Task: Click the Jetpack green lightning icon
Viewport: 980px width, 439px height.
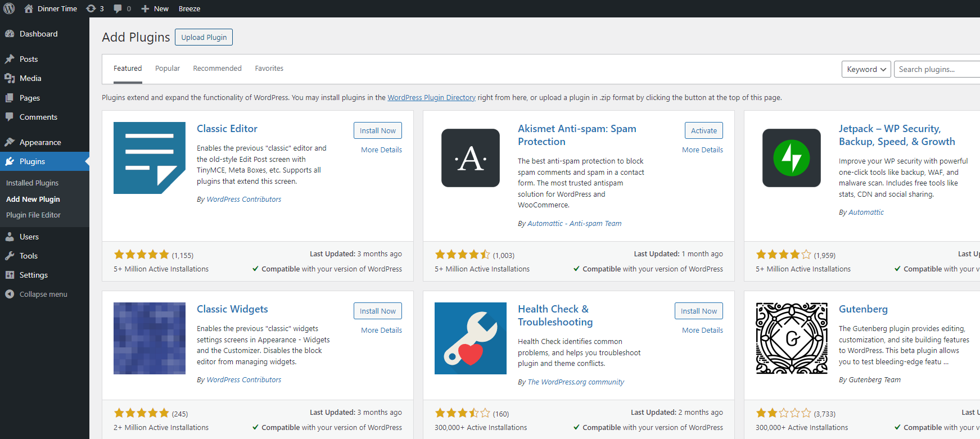Action: [792, 158]
